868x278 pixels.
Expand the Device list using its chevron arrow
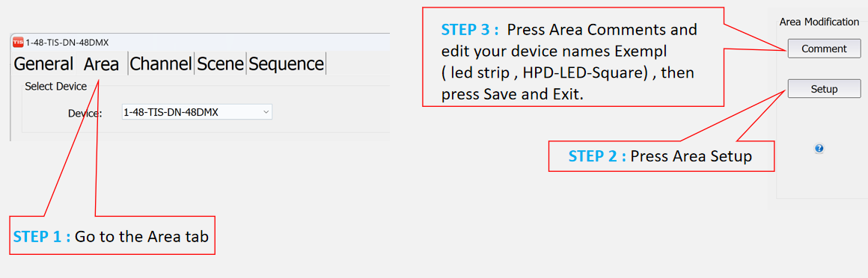coord(266,112)
